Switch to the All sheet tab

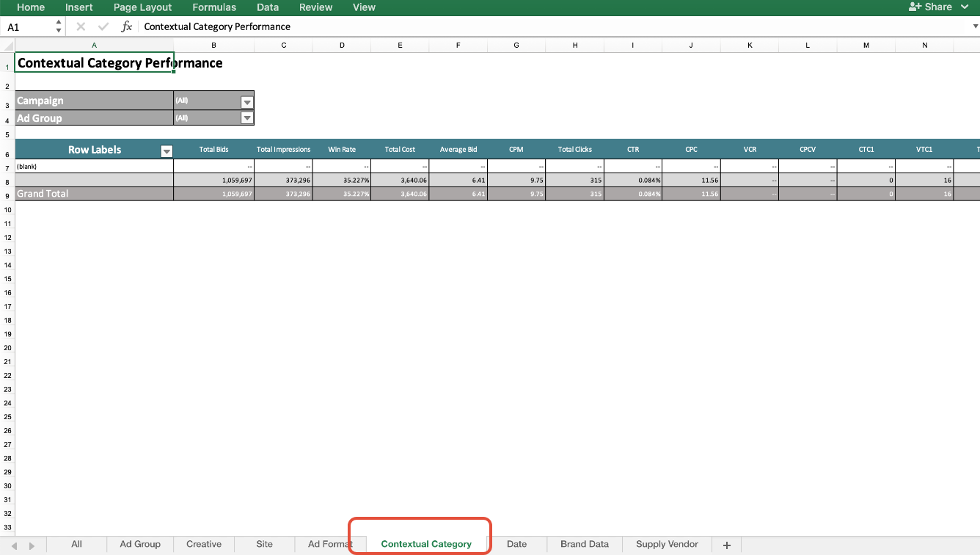[76, 544]
